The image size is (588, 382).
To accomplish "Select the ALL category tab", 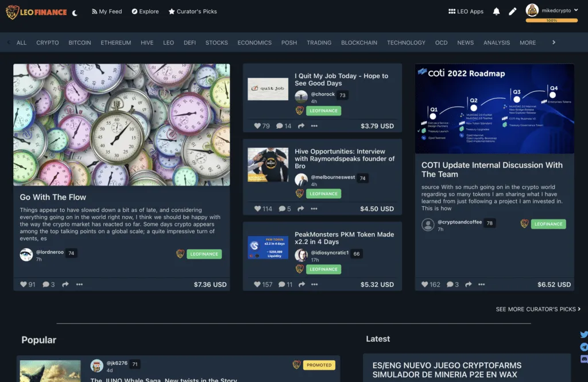I will 21,43.
